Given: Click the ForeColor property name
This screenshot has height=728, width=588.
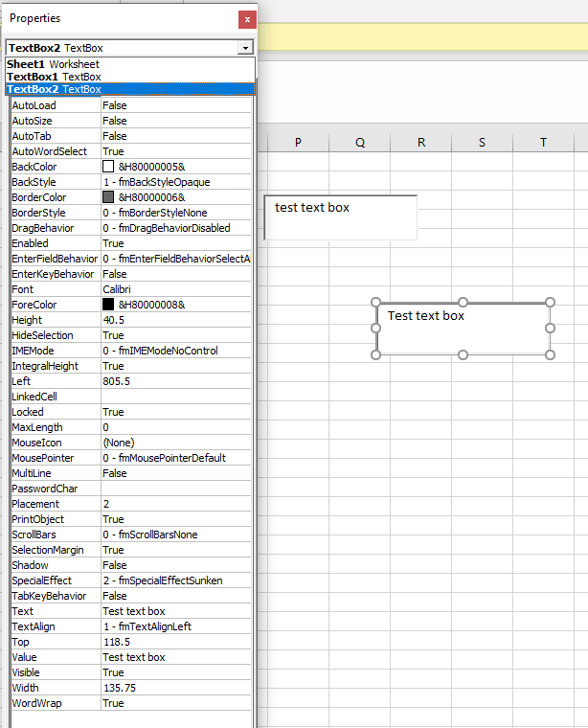Looking at the screenshot, I should point(34,305).
